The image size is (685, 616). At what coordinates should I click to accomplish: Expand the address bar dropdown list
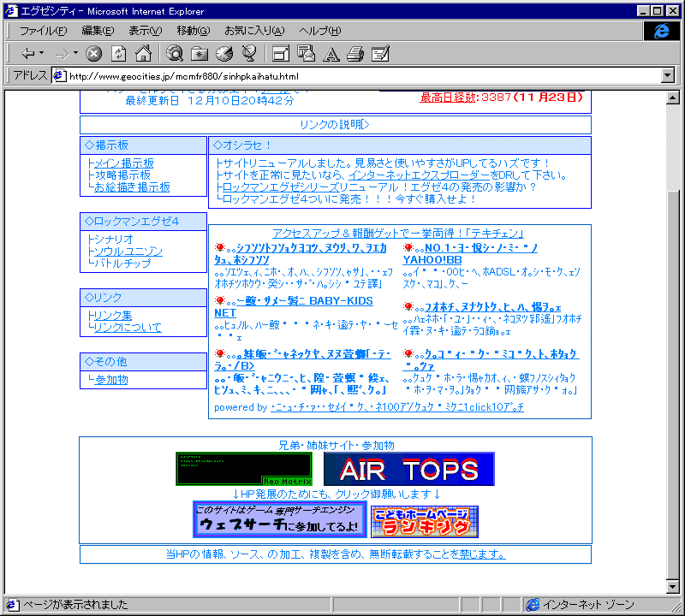667,76
